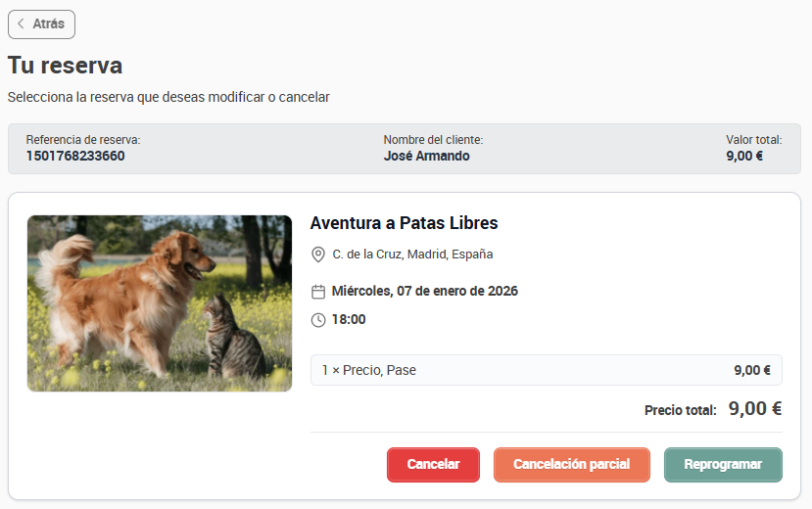Click the back chevron arrow icon

coord(21,23)
